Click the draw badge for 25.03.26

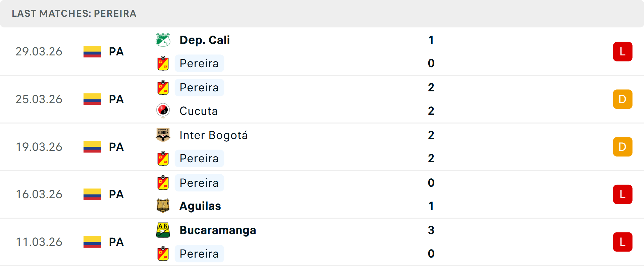coord(623,99)
